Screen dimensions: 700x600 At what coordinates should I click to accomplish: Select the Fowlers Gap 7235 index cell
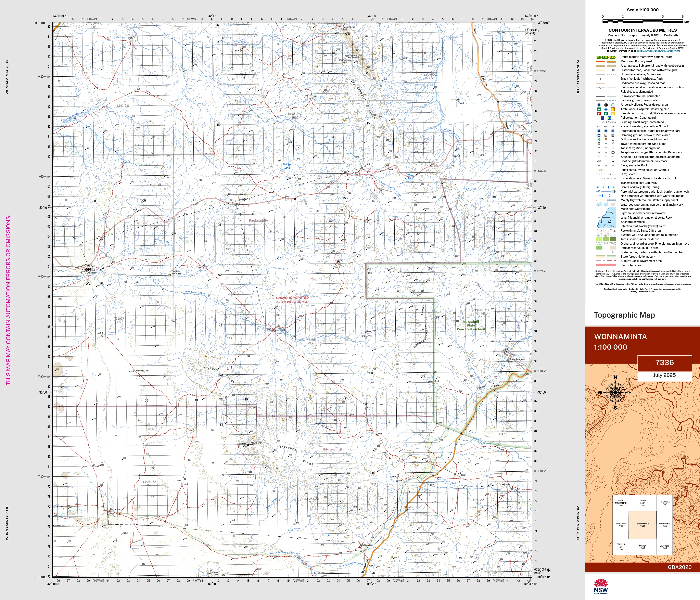pos(621,547)
